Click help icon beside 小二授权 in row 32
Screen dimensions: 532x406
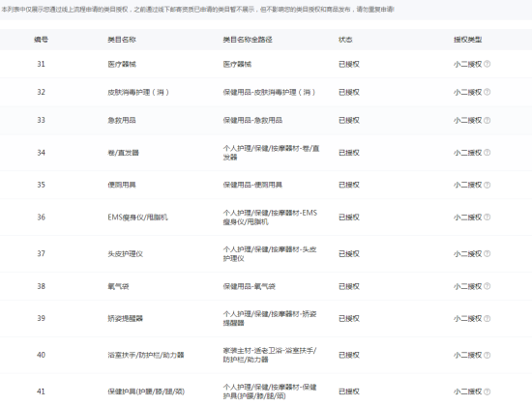[x=487, y=92]
